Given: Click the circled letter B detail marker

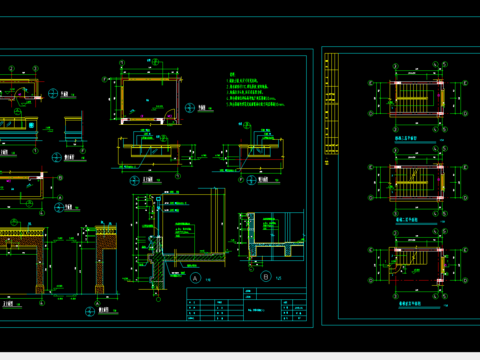Looking at the screenshot, I should pyautogui.click(x=266, y=277).
